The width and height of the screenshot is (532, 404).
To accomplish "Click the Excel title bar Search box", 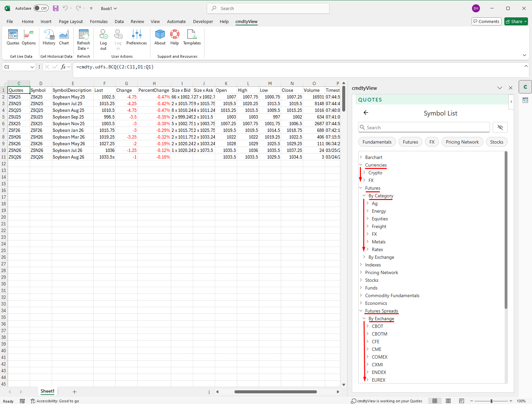I will pos(268,8).
